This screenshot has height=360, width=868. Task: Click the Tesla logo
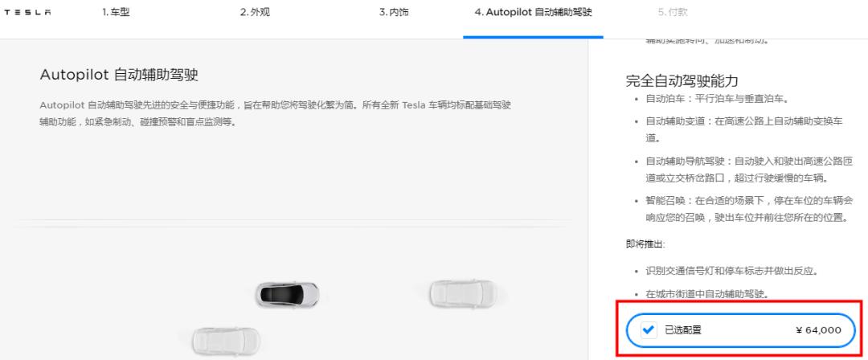tap(27, 13)
